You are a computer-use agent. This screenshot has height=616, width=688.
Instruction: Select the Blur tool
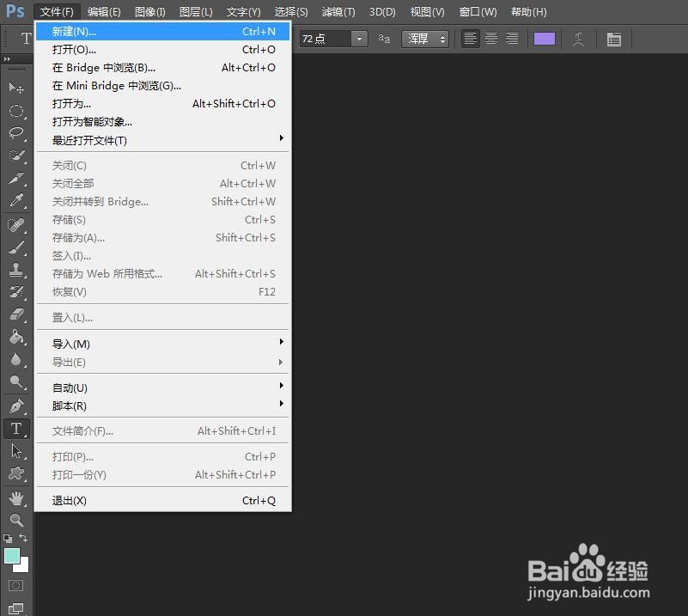point(16,359)
